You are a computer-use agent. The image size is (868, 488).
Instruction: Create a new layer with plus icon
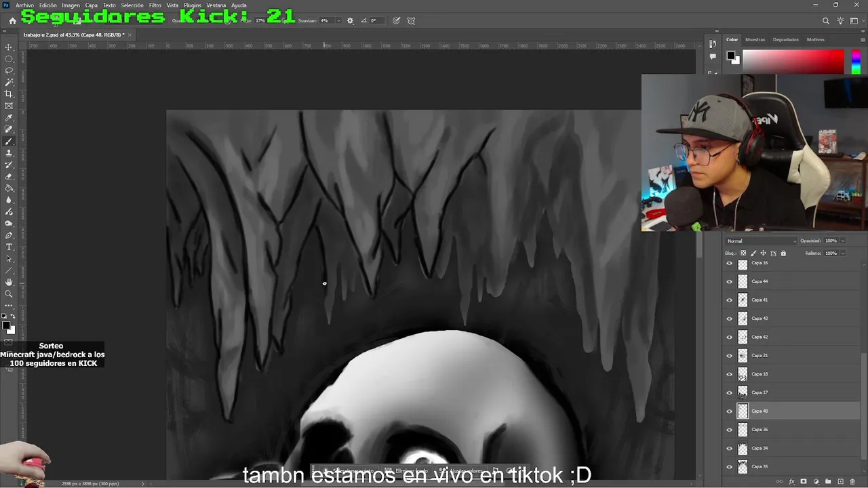point(840,482)
